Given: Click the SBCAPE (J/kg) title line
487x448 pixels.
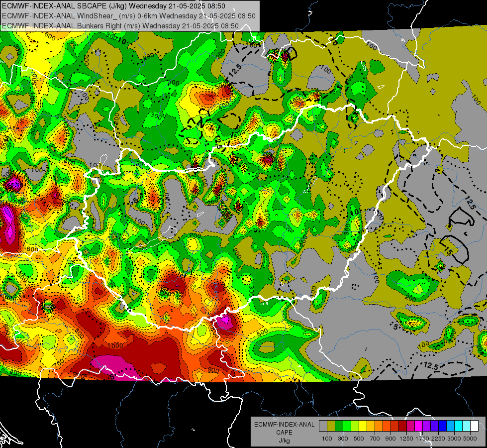Looking at the screenshot, I should click(x=114, y=6).
